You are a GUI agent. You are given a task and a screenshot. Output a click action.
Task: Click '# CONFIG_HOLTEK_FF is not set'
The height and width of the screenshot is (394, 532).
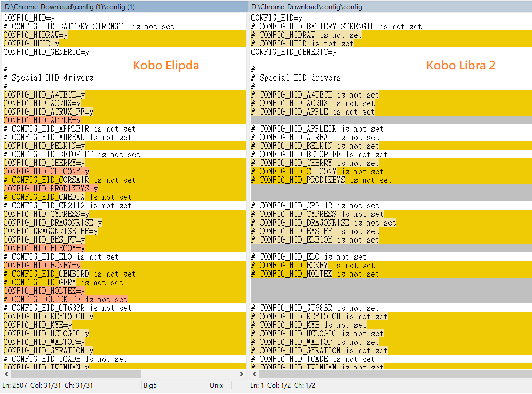click(66, 300)
